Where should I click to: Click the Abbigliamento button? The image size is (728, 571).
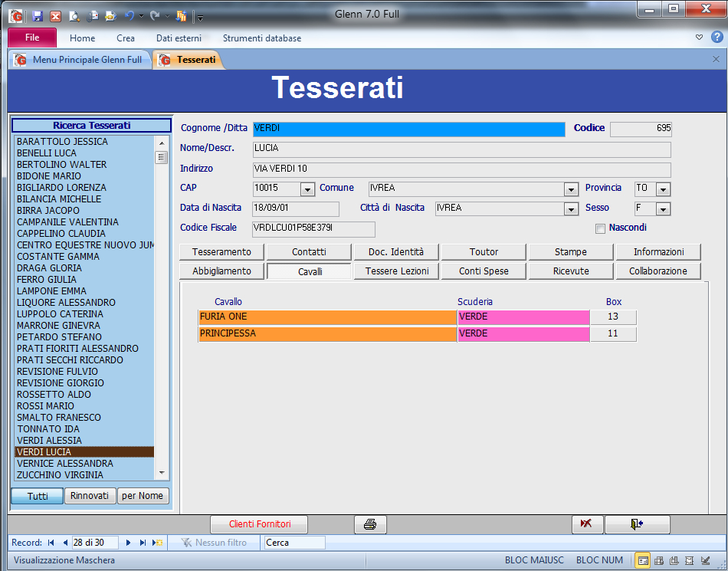[x=221, y=271]
